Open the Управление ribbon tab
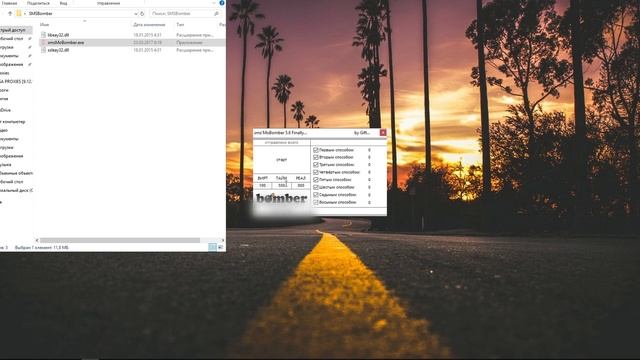640x360 pixels. [109, 3]
